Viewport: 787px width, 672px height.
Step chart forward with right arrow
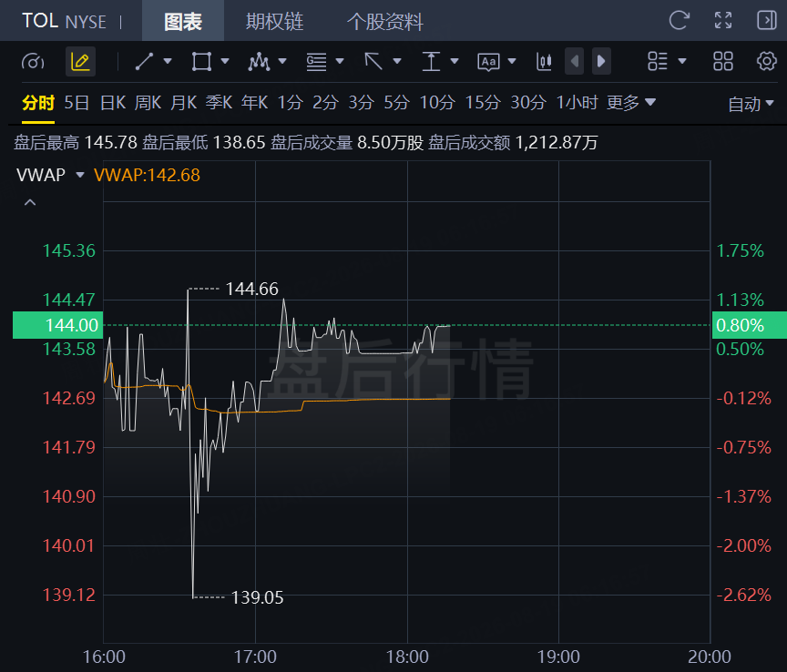[601, 61]
